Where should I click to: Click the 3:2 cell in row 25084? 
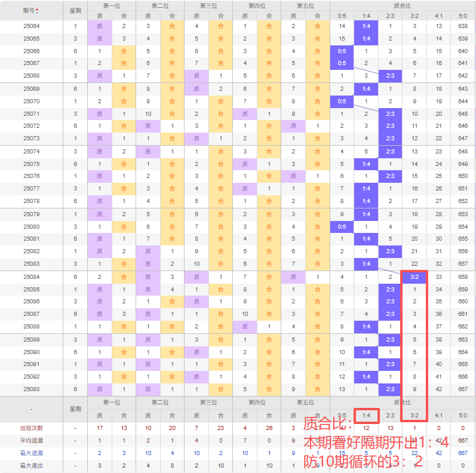pos(414,277)
